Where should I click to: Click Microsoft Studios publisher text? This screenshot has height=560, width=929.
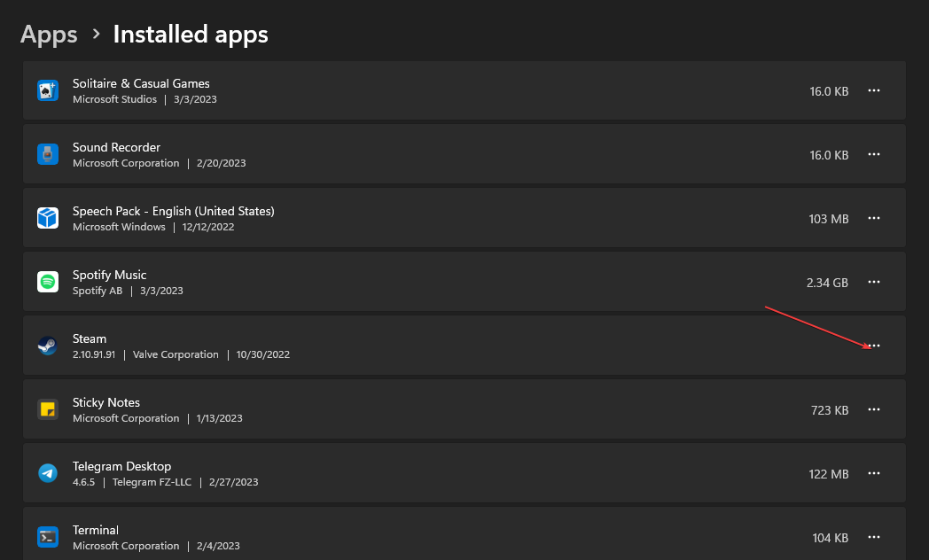coord(115,99)
